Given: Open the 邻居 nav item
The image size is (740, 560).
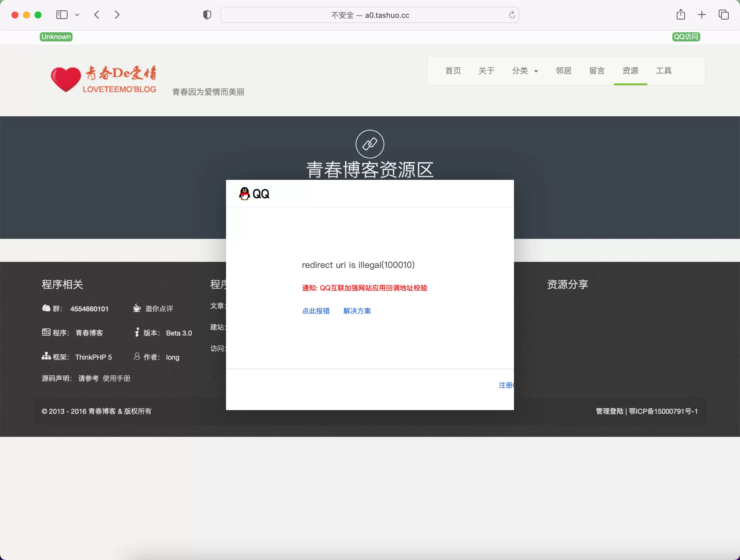Looking at the screenshot, I should 563,71.
